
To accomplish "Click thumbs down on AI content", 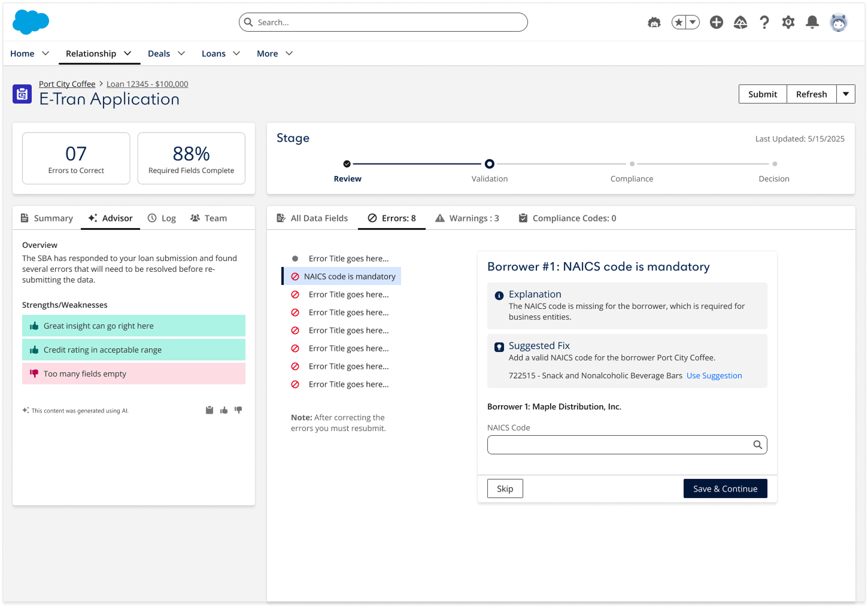I will (x=238, y=410).
